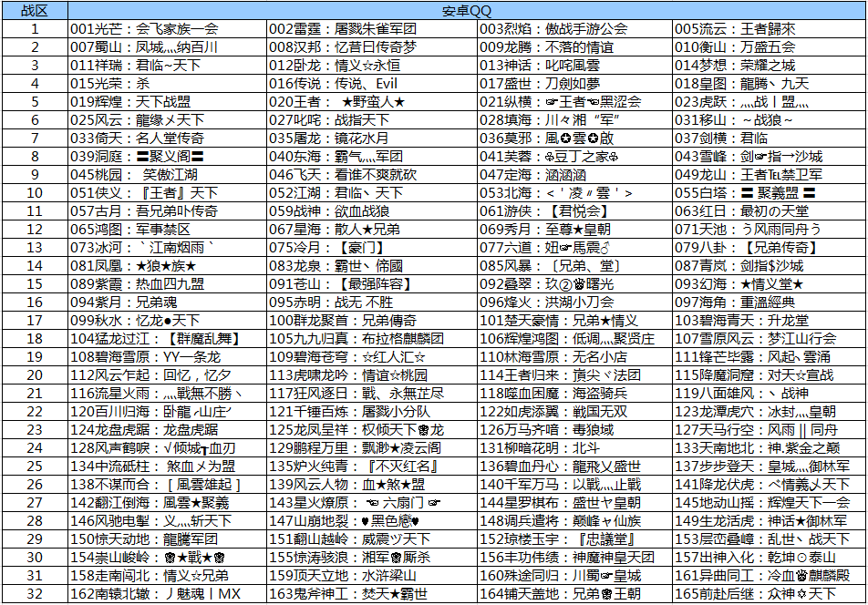Click cell 110林海雪原：无名小店
The height and width of the screenshot is (605, 868).
(x=574, y=357)
